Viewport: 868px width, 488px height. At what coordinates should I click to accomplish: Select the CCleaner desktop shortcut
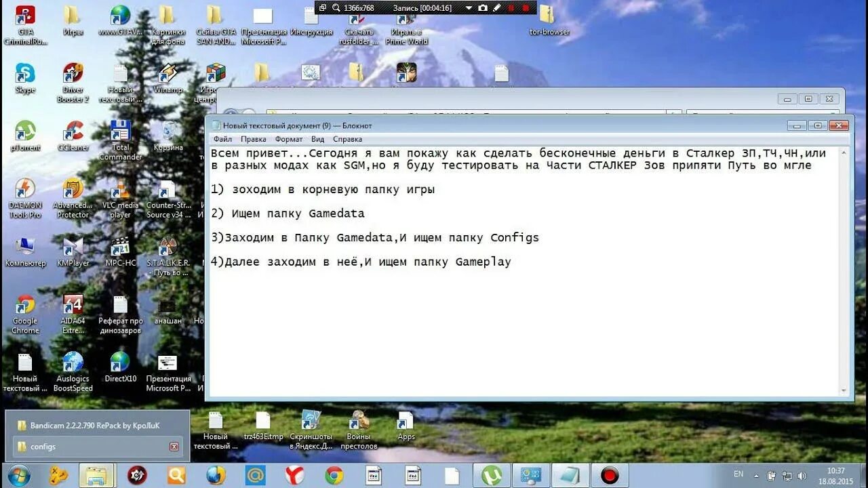tap(73, 136)
